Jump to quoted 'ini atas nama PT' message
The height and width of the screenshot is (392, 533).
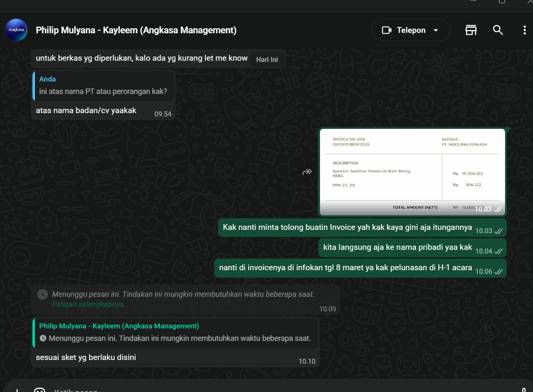tap(103, 86)
